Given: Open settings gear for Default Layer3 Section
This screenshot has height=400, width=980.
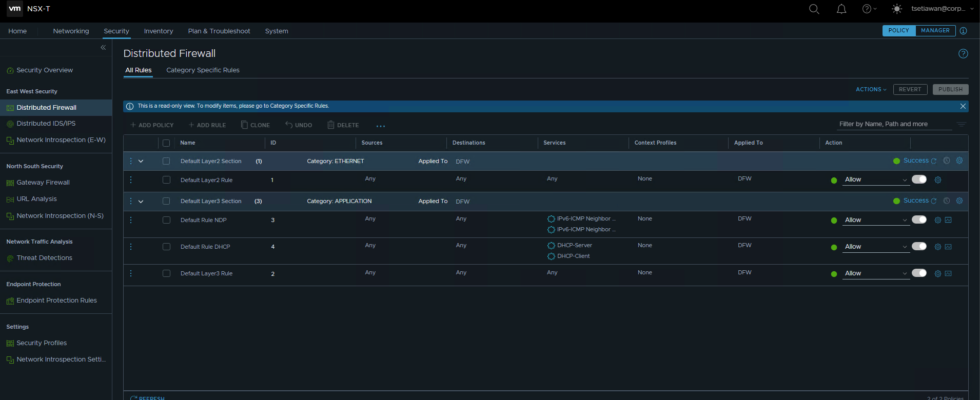Looking at the screenshot, I should pyautogui.click(x=959, y=201).
